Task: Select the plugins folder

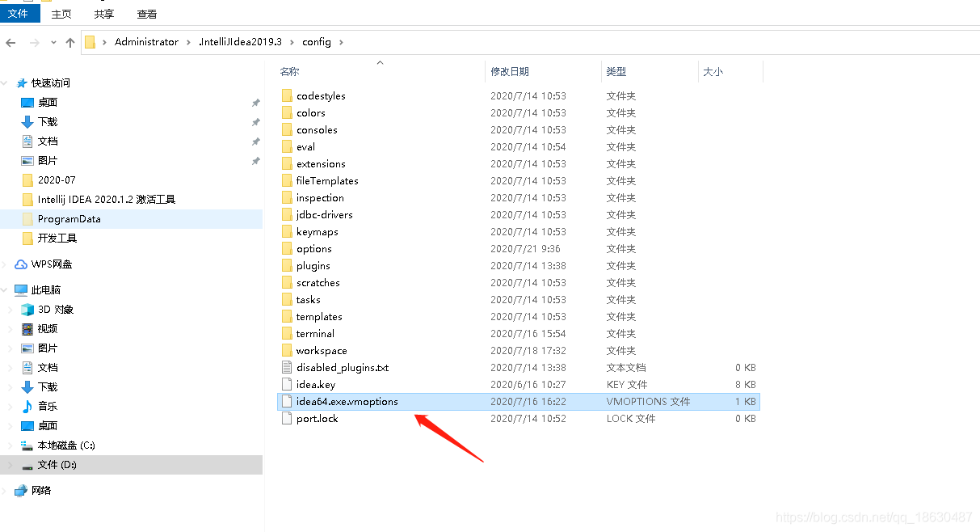Action: pyautogui.click(x=313, y=265)
